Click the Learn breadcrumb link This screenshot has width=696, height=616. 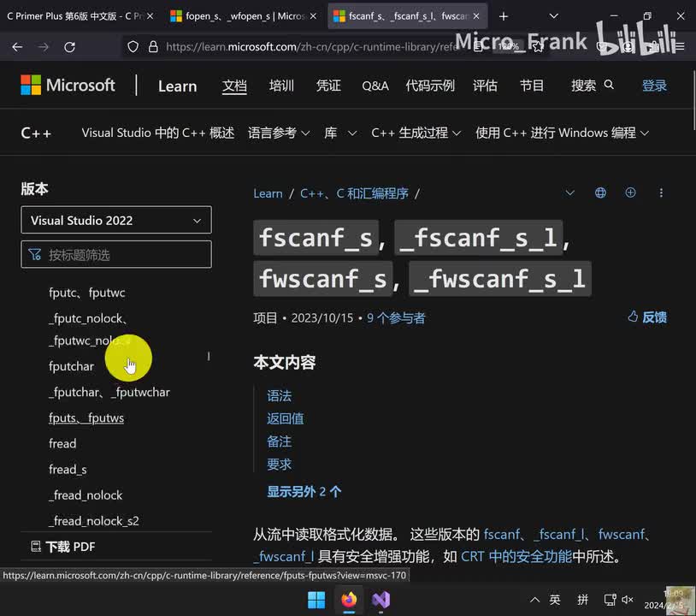268,193
